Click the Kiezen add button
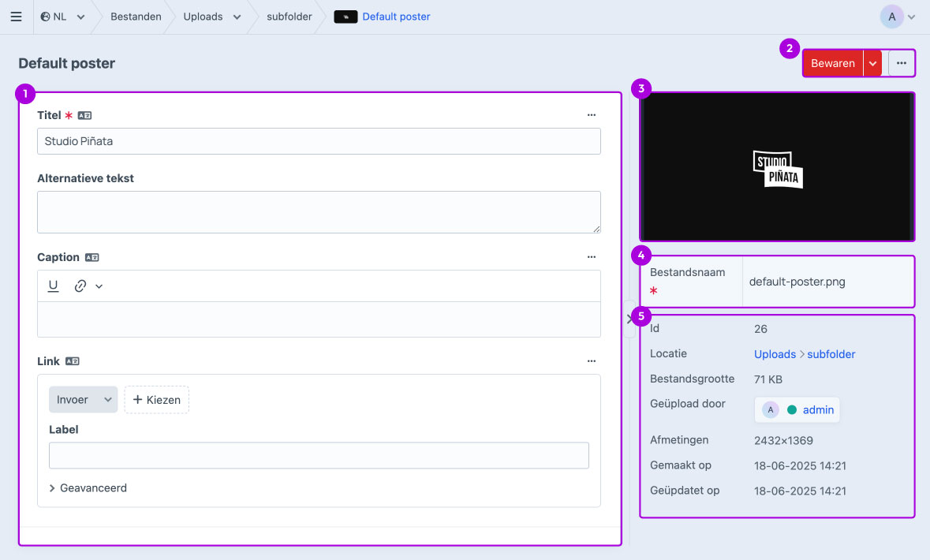 157,400
